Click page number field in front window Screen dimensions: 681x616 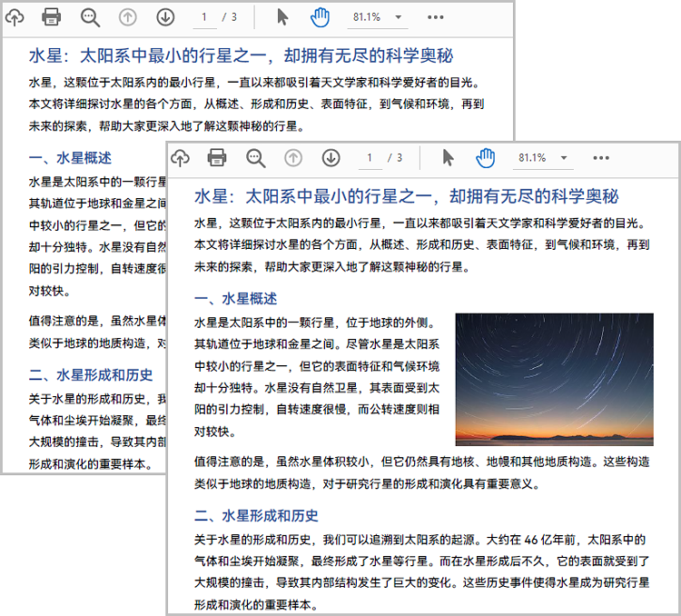(370, 158)
